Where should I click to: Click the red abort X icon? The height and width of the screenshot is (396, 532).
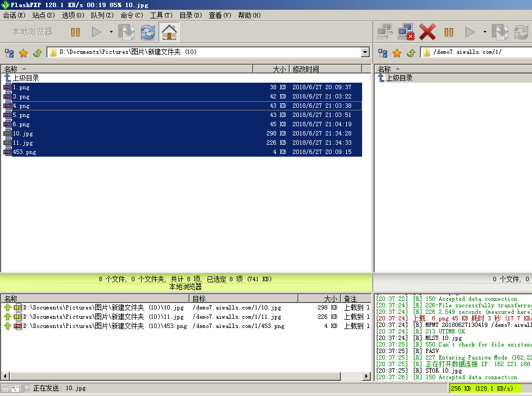coord(427,33)
